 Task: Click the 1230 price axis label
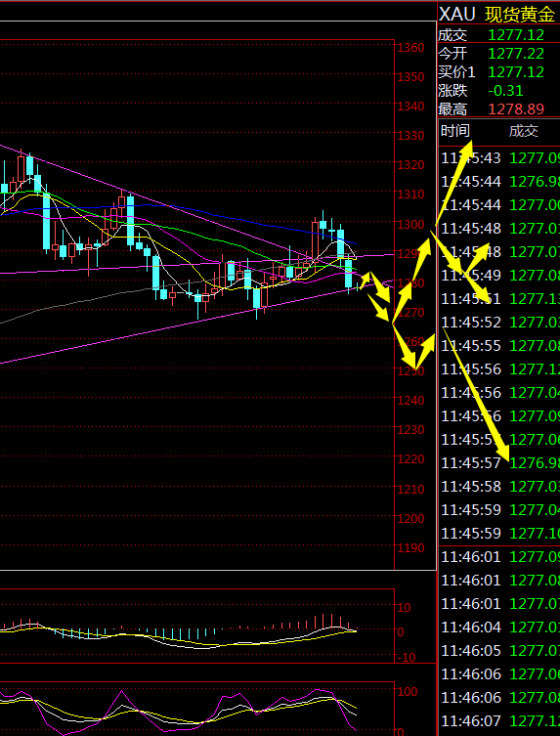tap(410, 430)
